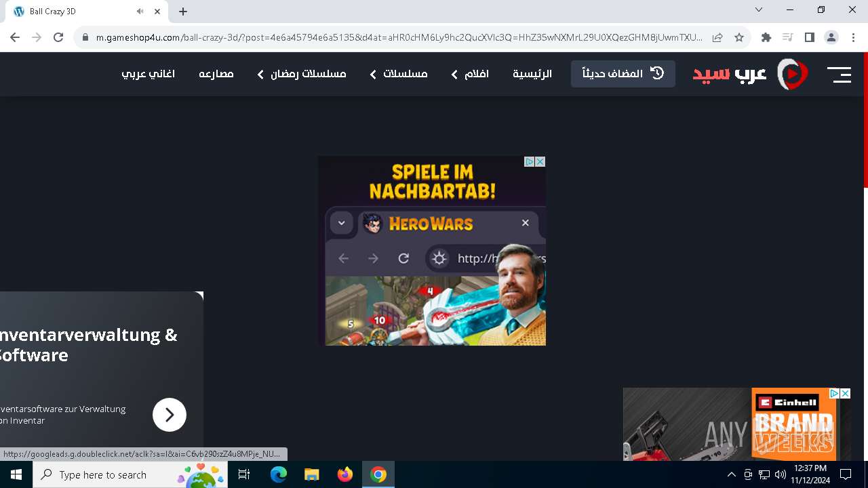
Task: Open the Chrome profile avatar
Action: (x=831, y=37)
